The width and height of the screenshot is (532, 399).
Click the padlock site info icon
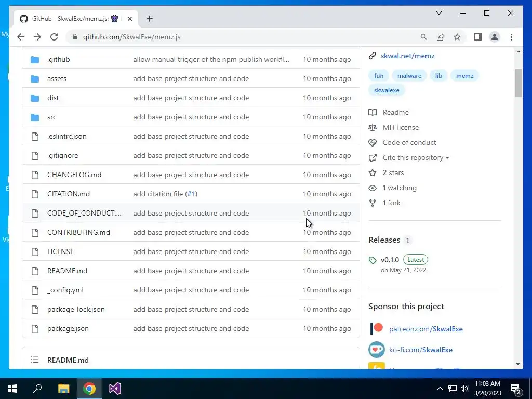(75, 37)
